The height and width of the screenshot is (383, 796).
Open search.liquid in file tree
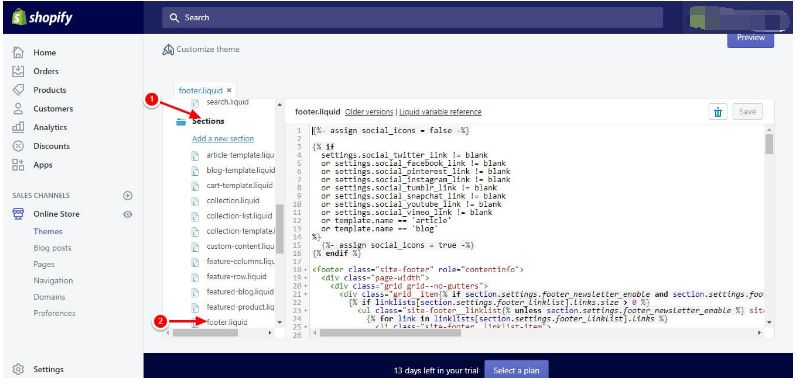pos(227,103)
